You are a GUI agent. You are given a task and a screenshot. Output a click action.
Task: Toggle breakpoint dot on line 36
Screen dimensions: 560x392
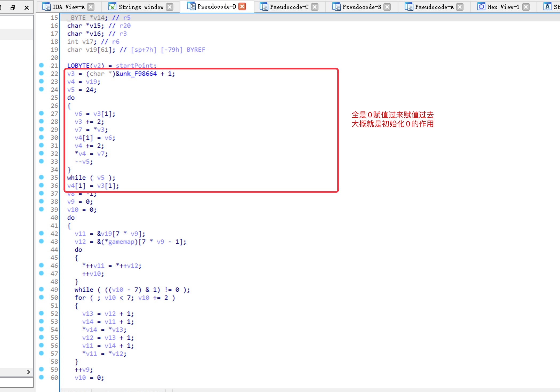point(41,185)
